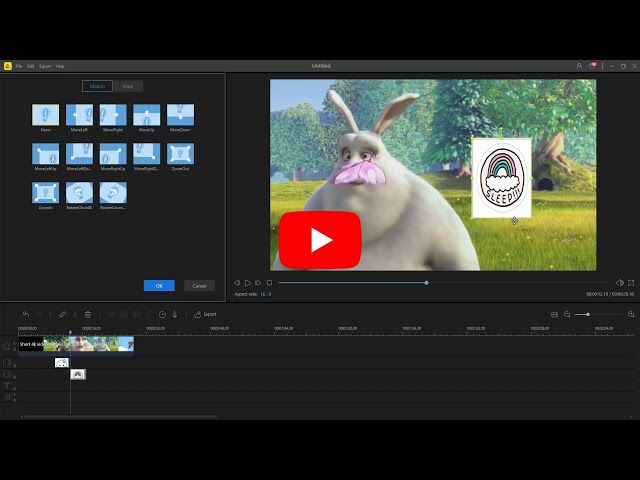Undo the last action in timeline toolbar
Image resolution: width=640 pixels, height=480 pixels.
tap(26, 314)
